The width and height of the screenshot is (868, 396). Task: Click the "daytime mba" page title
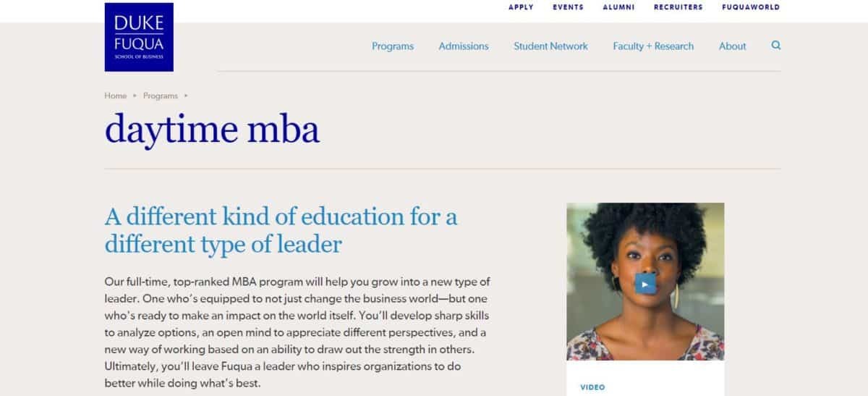pos(212,130)
